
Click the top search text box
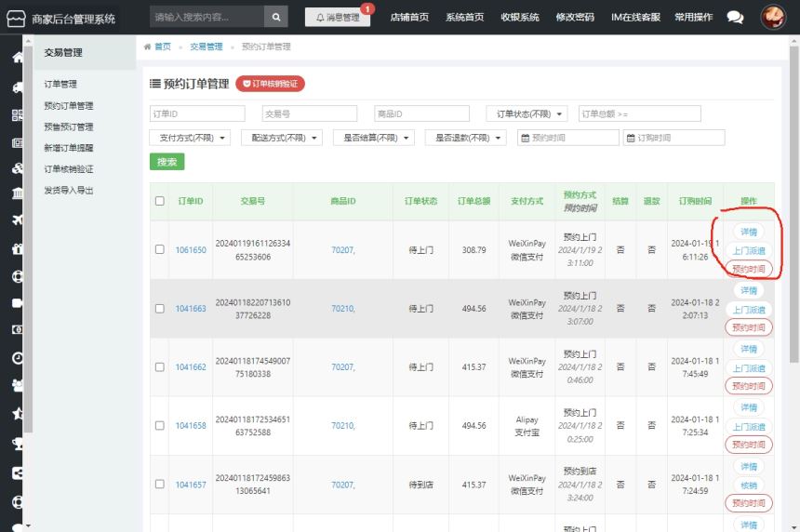click(207, 17)
